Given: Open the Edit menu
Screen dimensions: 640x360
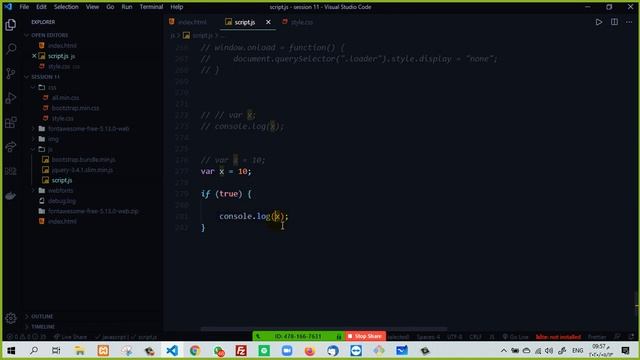Looking at the screenshot, I should [x=41, y=7].
